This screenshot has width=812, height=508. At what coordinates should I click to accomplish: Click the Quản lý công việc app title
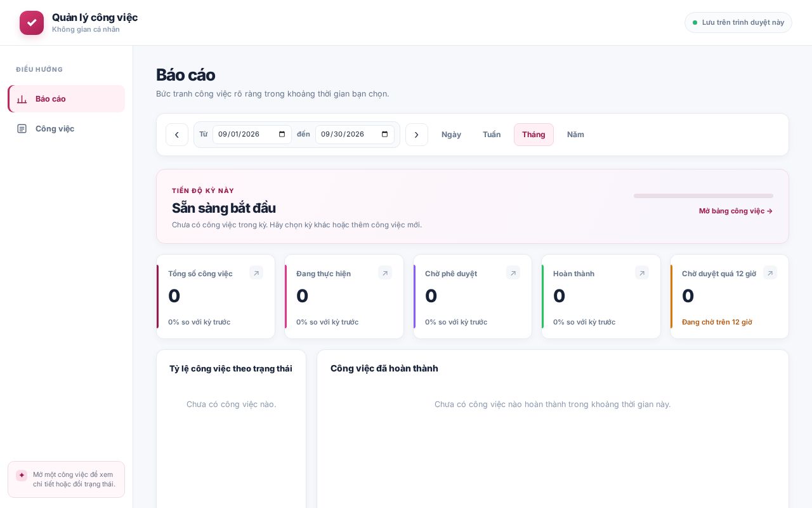click(x=95, y=17)
